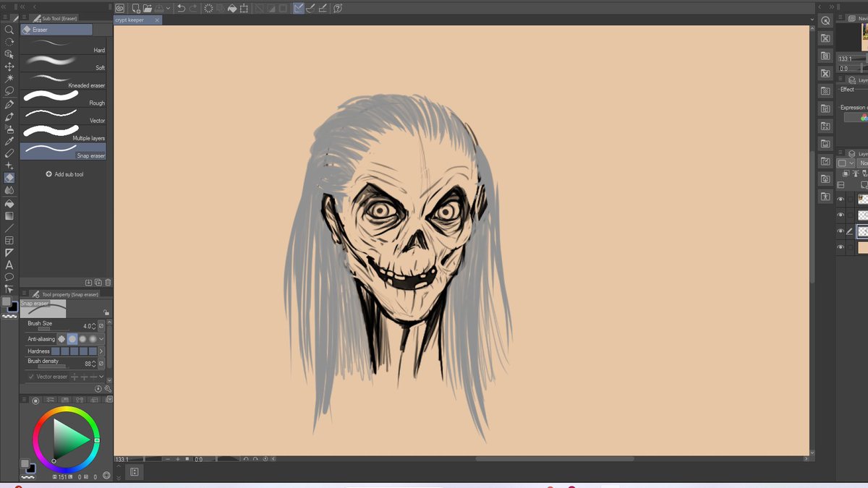Viewport: 868px width, 488px height.
Task: Select the highlighted weak anti-aliasing option
Action: click(x=72, y=338)
